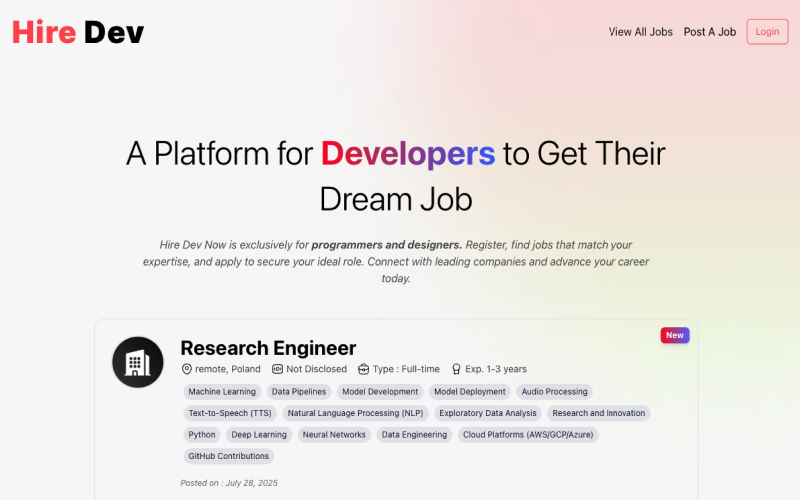This screenshot has width=800, height=500.
Task: Choose the Audio Processing tag
Action: click(555, 392)
